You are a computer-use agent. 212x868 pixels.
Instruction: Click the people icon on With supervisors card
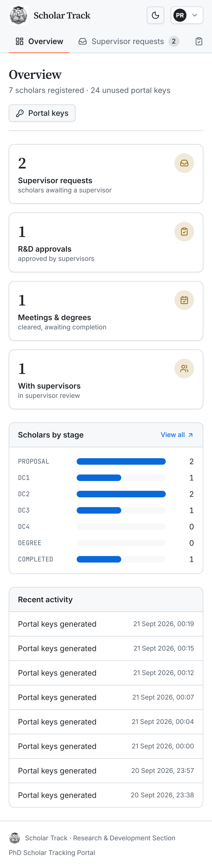[184, 369]
